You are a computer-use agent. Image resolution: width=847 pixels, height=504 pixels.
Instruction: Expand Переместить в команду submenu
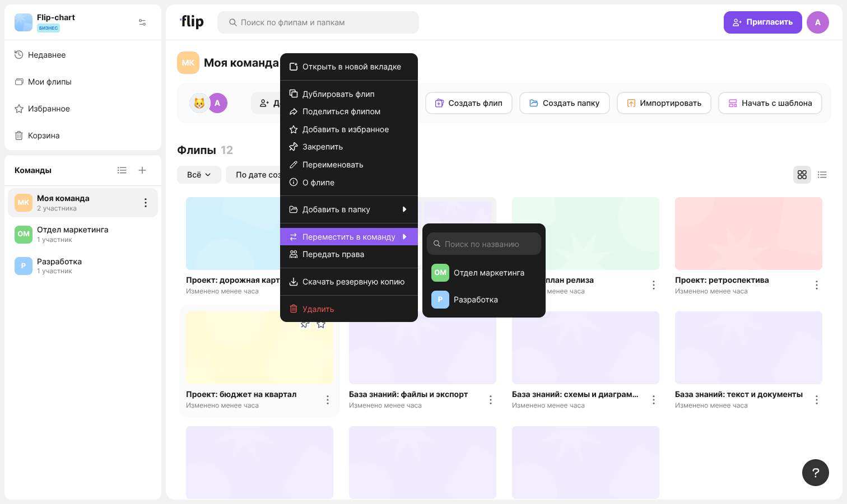pos(349,237)
